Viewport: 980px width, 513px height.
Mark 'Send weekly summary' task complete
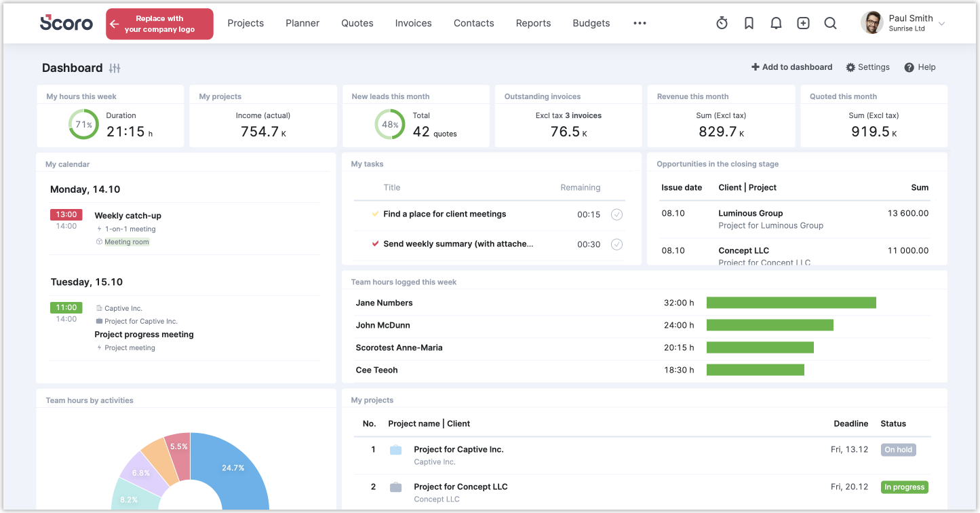(x=616, y=244)
